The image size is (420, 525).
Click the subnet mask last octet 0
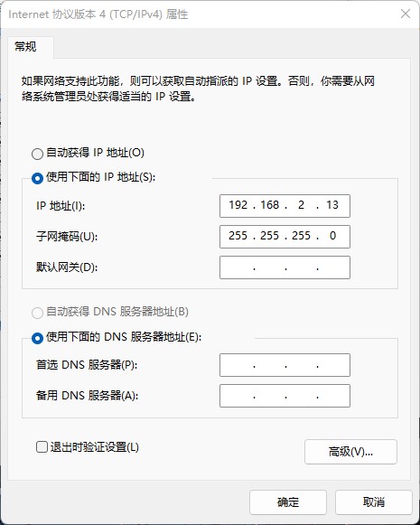tap(332, 236)
